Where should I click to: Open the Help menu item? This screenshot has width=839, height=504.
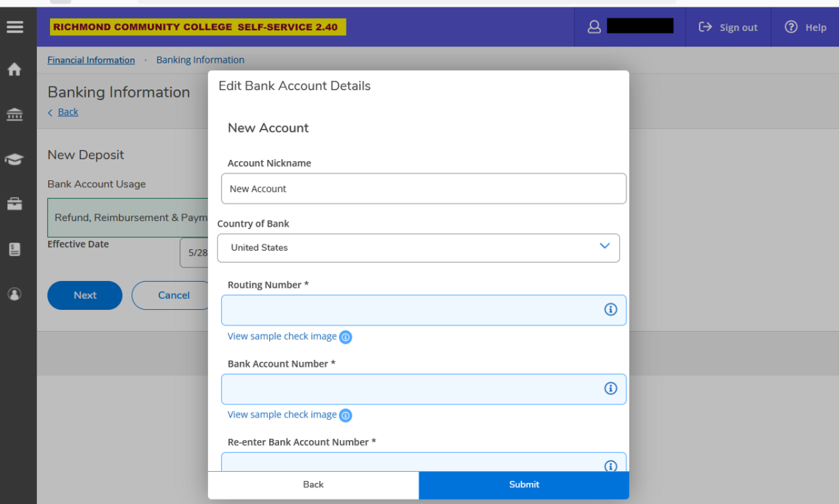click(805, 27)
